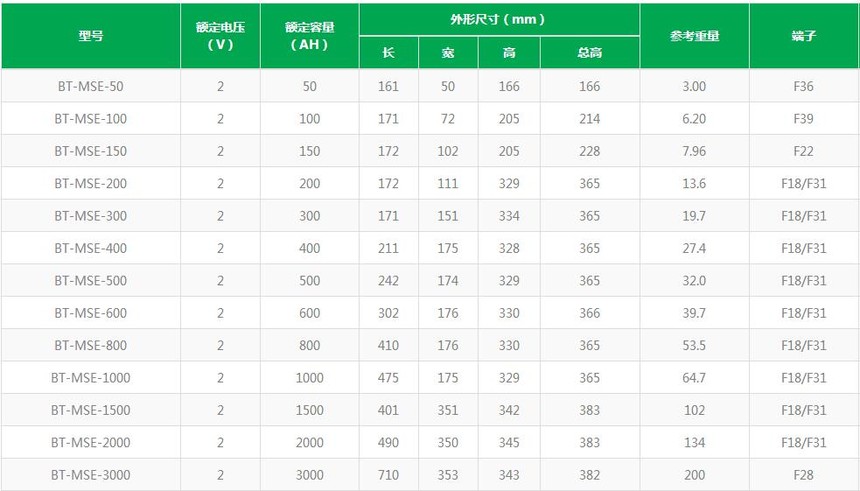
Task: Click the 1500 capacity value
Action: click(x=309, y=410)
